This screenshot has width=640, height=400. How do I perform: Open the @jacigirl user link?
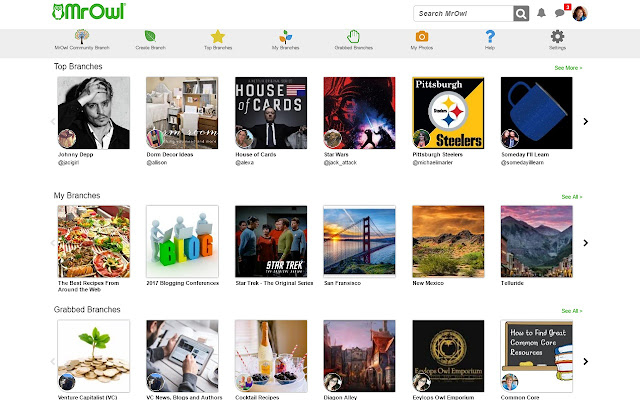click(x=68, y=162)
